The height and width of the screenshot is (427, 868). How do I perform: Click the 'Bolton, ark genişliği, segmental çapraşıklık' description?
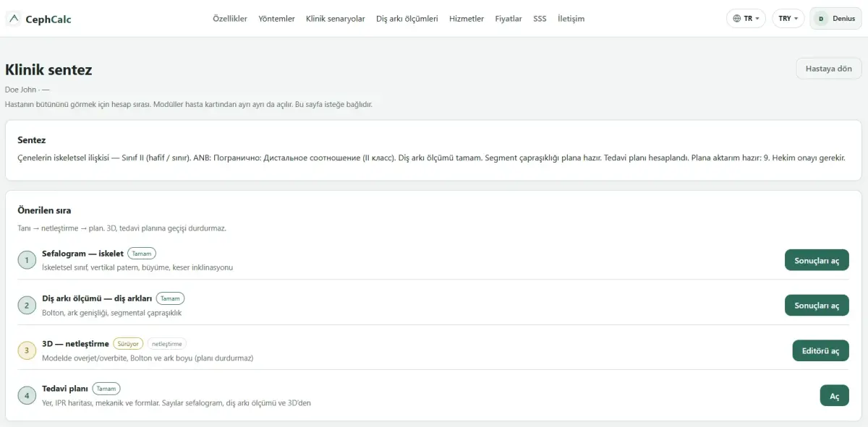(112, 313)
